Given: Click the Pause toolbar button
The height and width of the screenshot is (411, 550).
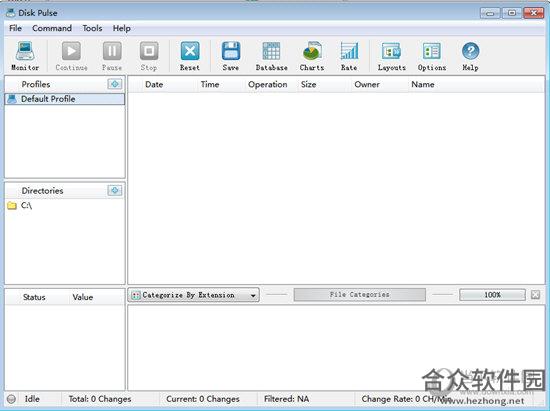Looking at the screenshot, I should coord(112,56).
